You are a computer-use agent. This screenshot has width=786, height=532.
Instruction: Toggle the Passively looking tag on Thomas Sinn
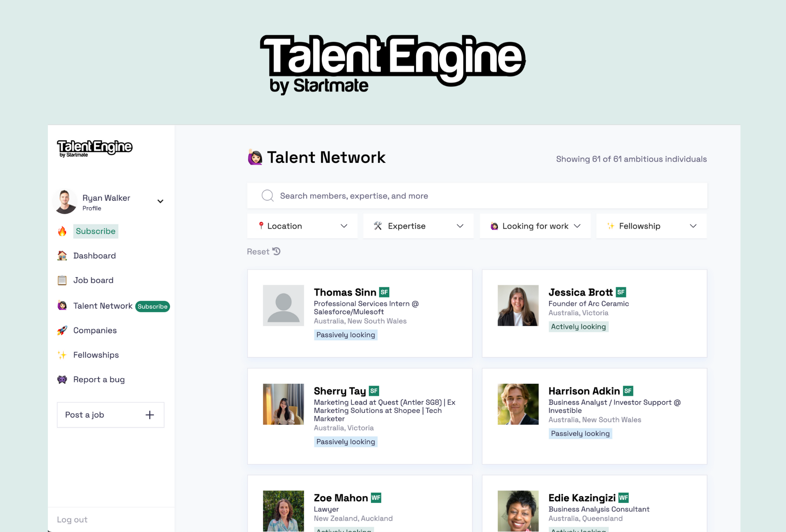point(346,334)
